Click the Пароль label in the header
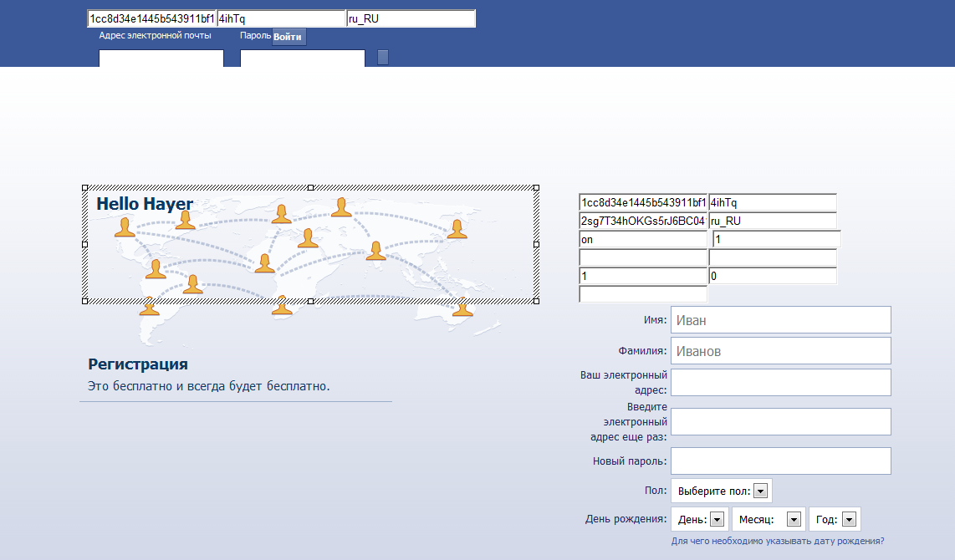Image resolution: width=955 pixels, height=560 pixels. [x=255, y=35]
